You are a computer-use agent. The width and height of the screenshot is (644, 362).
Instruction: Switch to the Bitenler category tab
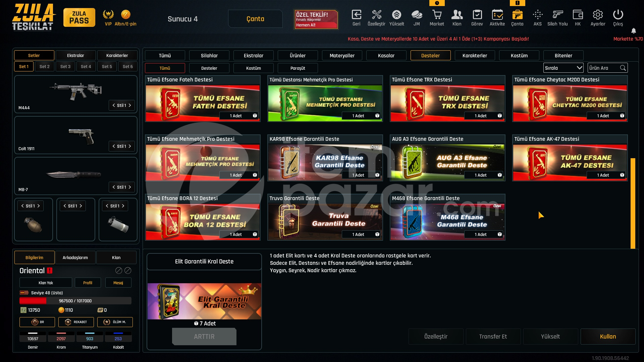coord(563,56)
